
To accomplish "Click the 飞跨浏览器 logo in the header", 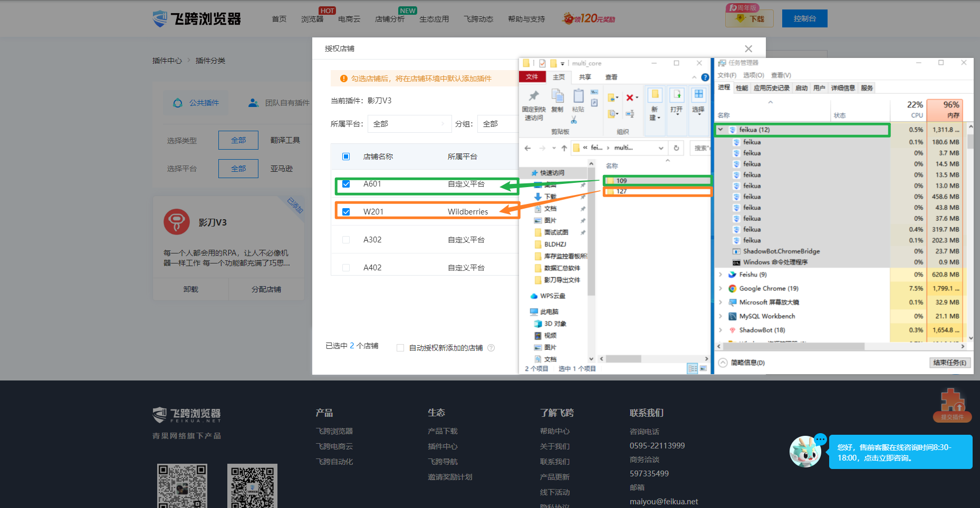I will [197, 19].
